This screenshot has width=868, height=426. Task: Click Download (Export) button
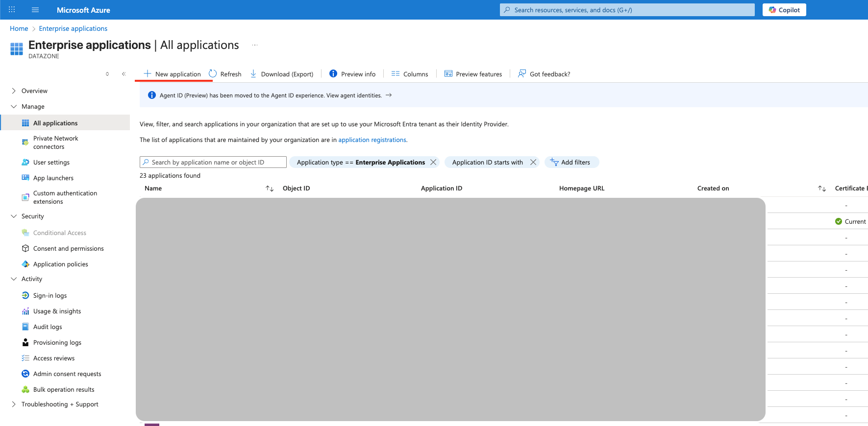(282, 74)
